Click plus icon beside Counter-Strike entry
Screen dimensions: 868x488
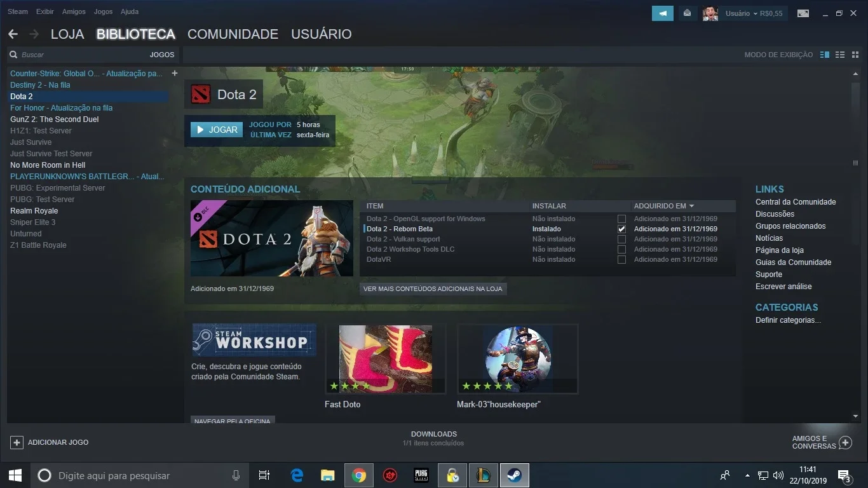click(x=175, y=73)
